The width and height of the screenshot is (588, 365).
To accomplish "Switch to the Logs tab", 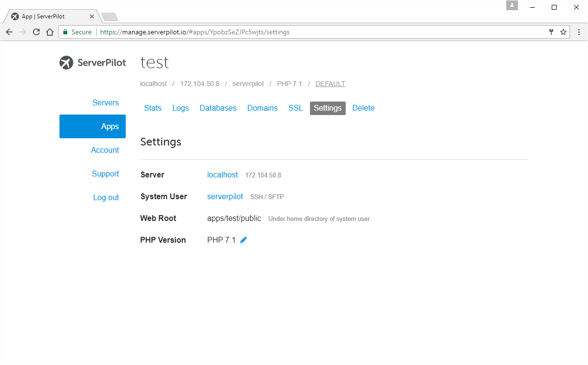I will click(180, 108).
